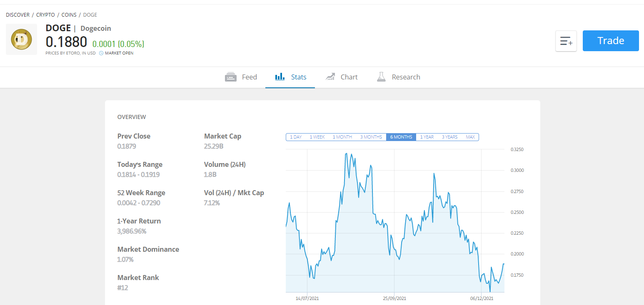Click the Stats bar chart icon
The image size is (644, 305).
(x=280, y=77)
